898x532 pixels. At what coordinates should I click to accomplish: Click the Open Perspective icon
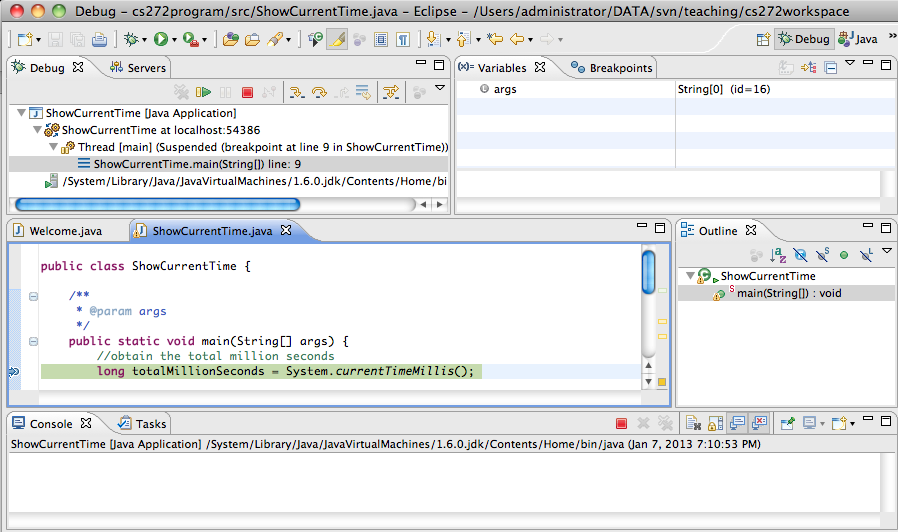click(763, 39)
